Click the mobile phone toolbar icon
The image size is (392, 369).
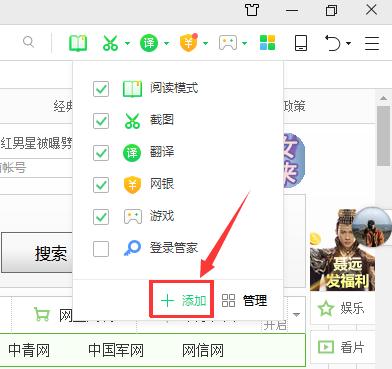pyautogui.click(x=301, y=43)
